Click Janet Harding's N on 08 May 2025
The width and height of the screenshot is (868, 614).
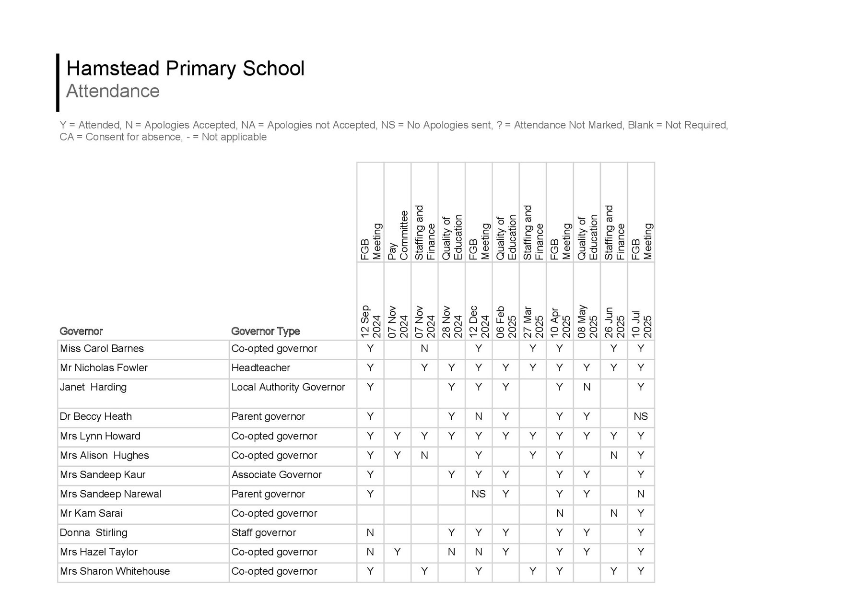(586, 387)
